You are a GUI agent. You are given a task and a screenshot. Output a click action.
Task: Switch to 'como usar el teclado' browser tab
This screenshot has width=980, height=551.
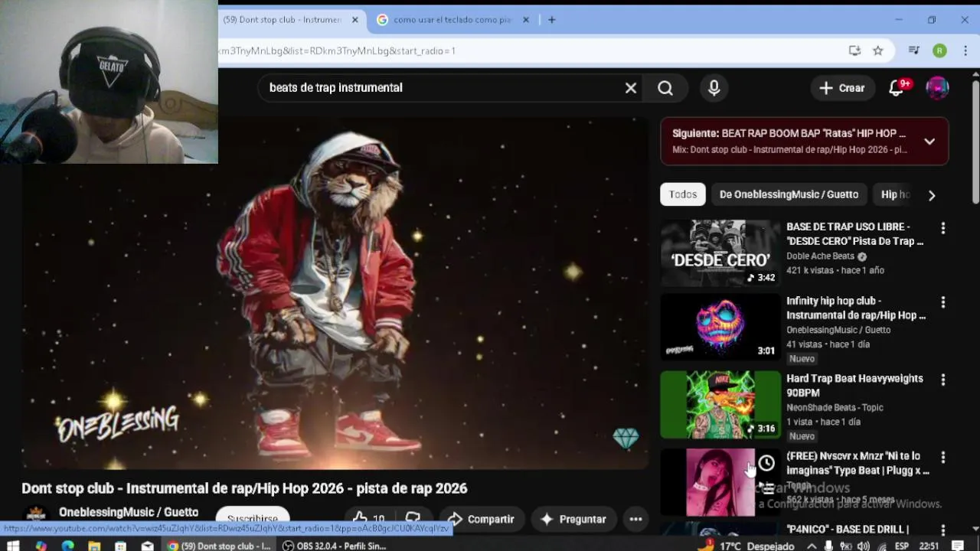[452, 20]
